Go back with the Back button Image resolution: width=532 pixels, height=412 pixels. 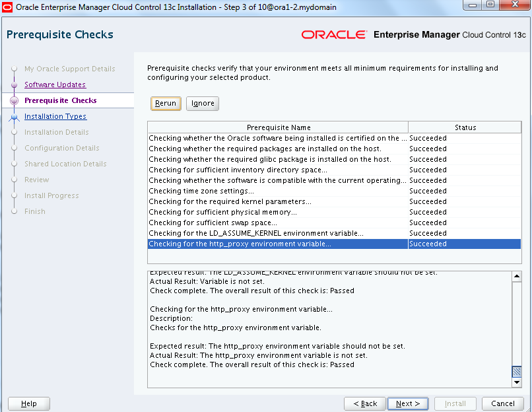tap(365, 403)
